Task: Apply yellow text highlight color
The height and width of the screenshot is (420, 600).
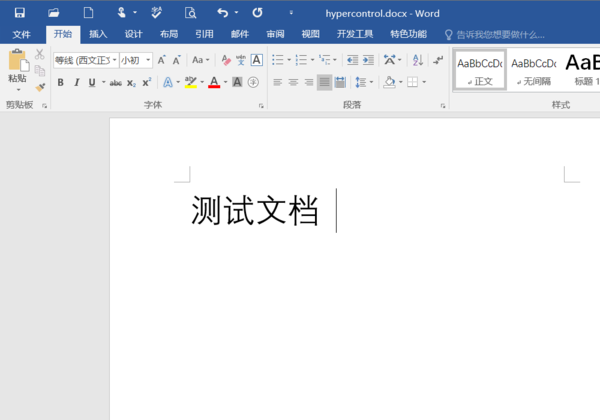Action: tap(191, 82)
